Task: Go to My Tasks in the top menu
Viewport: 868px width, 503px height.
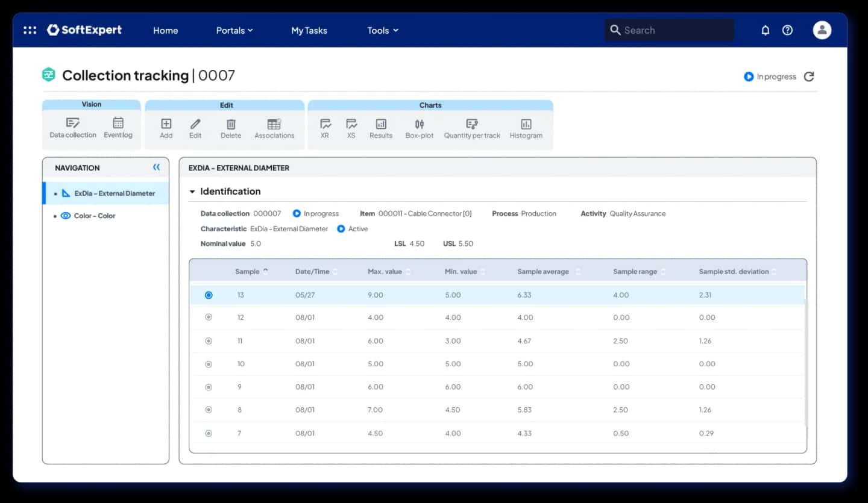Action: tap(309, 30)
